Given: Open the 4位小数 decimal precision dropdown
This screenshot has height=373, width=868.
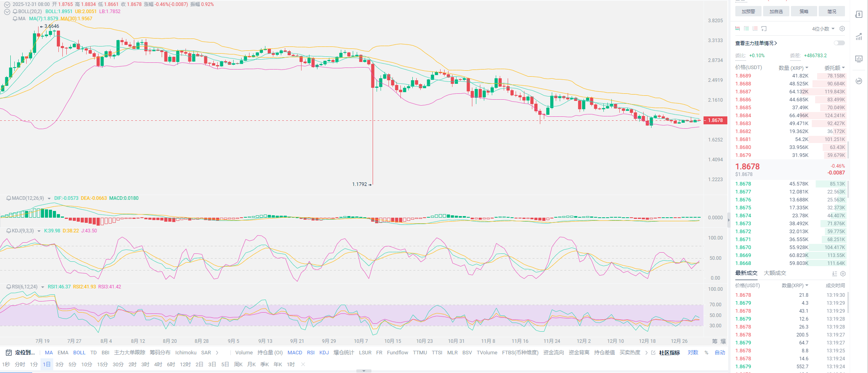Looking at the screenshot, I should click(x=823, y=29).
